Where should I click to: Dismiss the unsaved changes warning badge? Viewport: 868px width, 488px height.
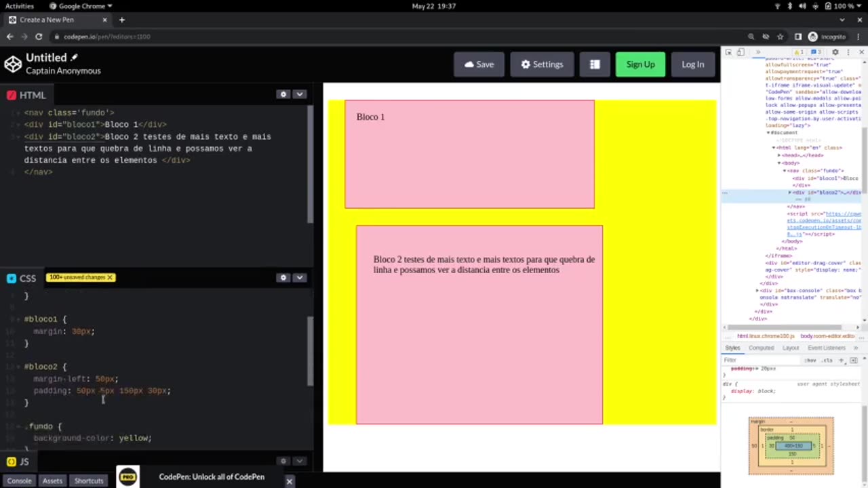click(x=110, y=278)
